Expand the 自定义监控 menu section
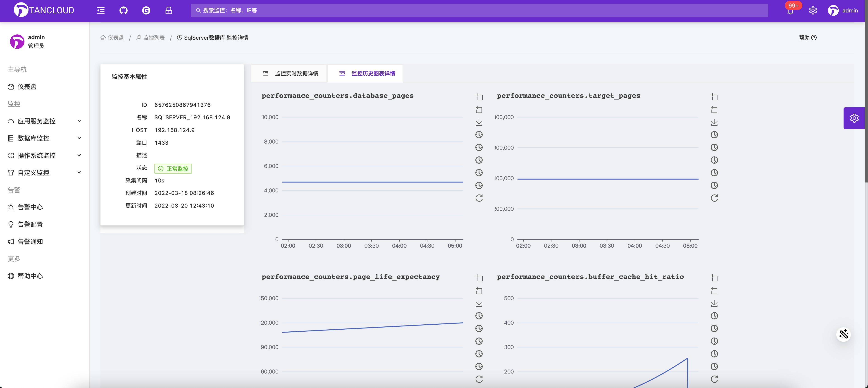 44,172
